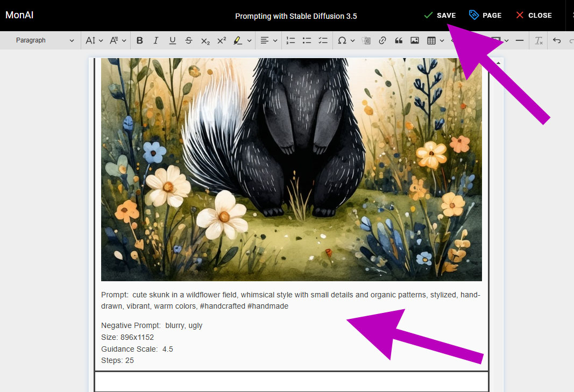
Task: Expand the text alignment dropdown
Action: pos(268,40)
